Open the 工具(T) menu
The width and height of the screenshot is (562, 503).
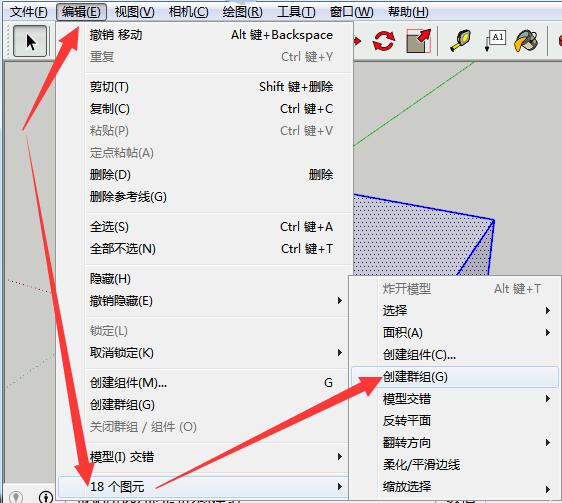tap(296, 12)
